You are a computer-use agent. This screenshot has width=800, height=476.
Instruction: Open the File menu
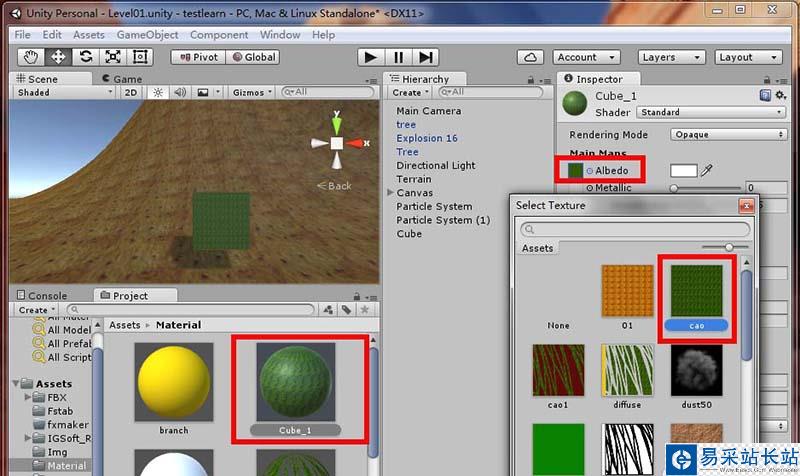click(x=22, y=35)
